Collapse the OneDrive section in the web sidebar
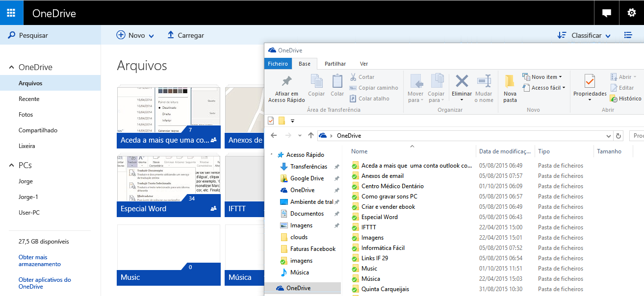 (x=11, y=68)
